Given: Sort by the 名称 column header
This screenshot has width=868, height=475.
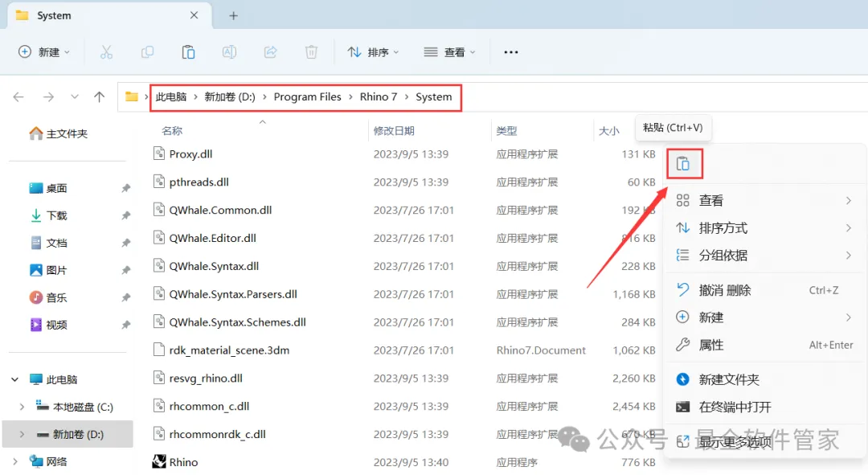Looking at the screenshot, I should pyautogui.click(x=172, y=131).
